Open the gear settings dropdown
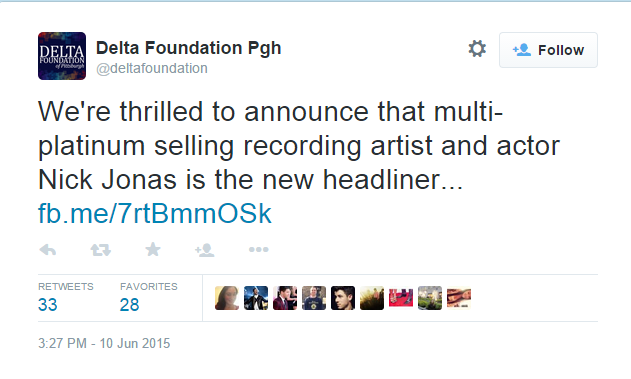Screen dimensions: 631x379 477,49
